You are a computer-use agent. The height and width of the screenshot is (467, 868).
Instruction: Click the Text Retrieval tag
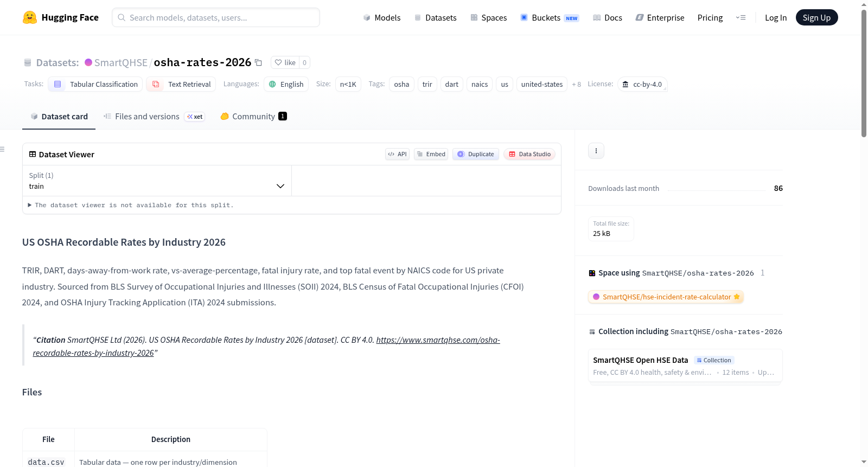tap(181, 84)
